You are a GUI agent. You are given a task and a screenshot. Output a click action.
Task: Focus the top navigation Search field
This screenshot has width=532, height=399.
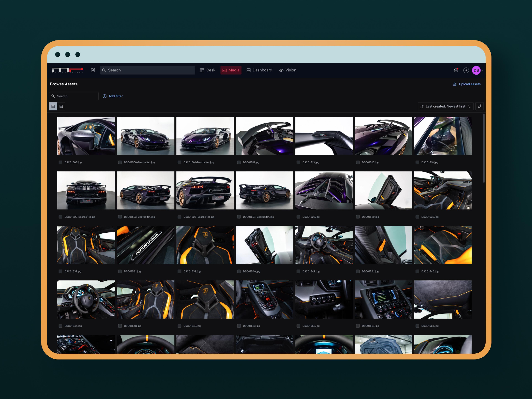pos(147,70)
